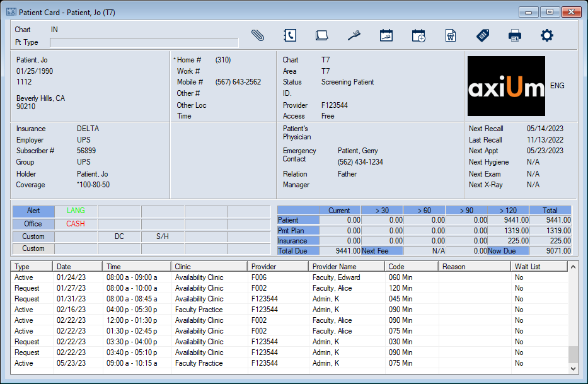Click the stacked cards notes icon
The width and height of the screenshot is (588, 384).
pyautogui.click(x=322, y=35)
